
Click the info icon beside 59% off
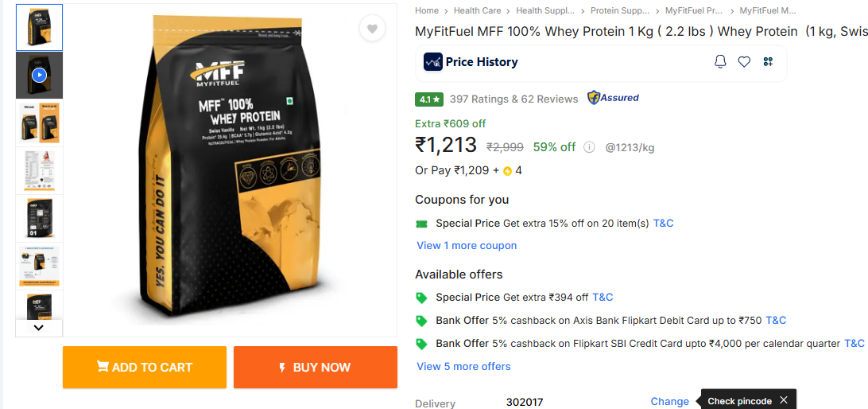tap(589, 147)
